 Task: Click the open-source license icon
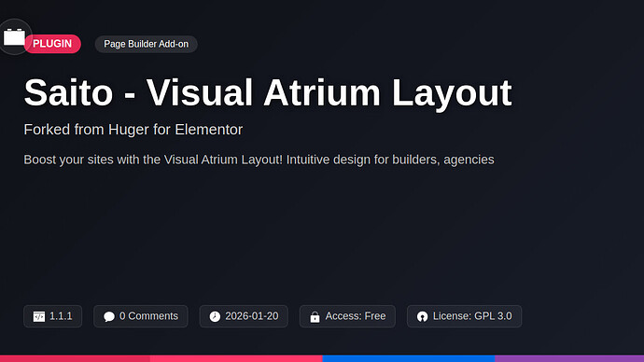click(x=422, y=316)
